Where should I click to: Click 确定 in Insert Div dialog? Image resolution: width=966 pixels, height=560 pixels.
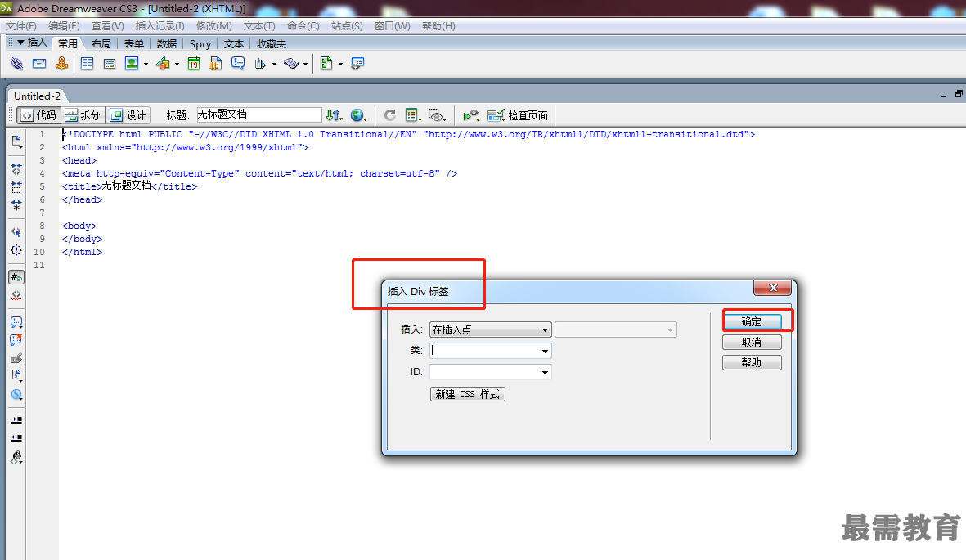point(752,321)
